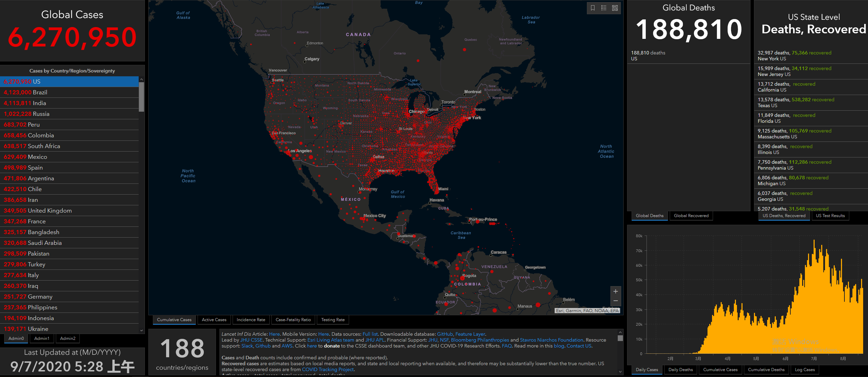Open the map bookmarks icon
This screenshot has height=377, width=868.
pyautogui.click(x=593, y=8)
